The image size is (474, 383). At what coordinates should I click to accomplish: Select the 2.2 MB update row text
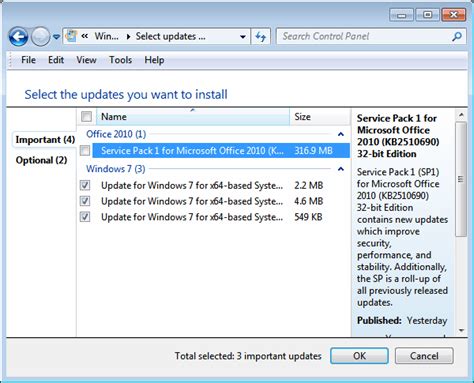click(192, 185)
